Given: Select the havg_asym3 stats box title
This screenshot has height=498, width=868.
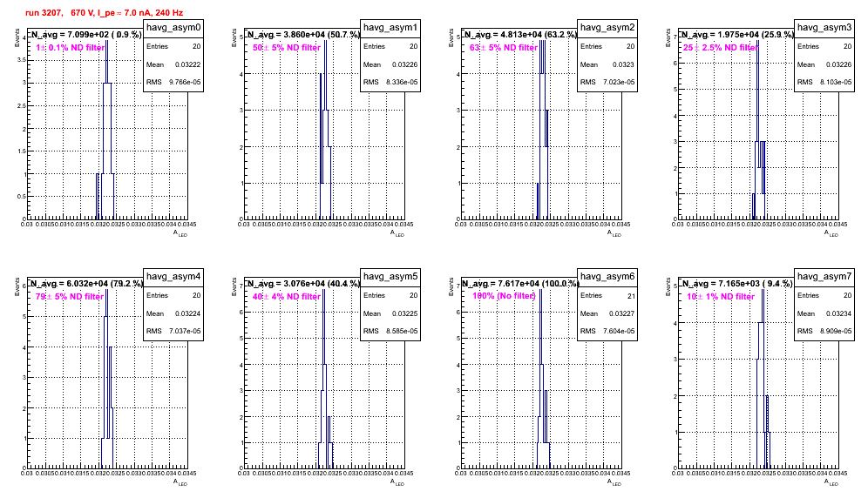Looking at the screenshot, I should 824,27.
